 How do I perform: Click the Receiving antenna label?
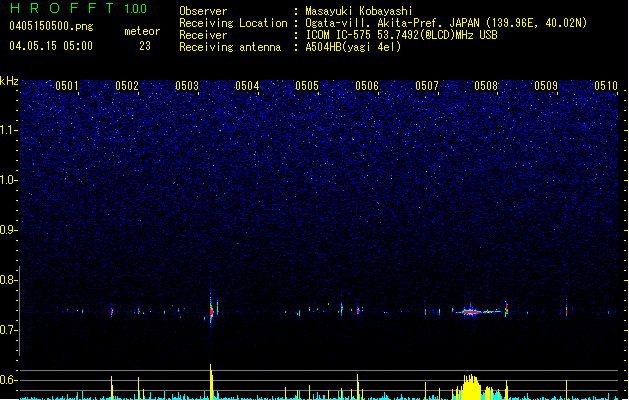tap(230, 47)
